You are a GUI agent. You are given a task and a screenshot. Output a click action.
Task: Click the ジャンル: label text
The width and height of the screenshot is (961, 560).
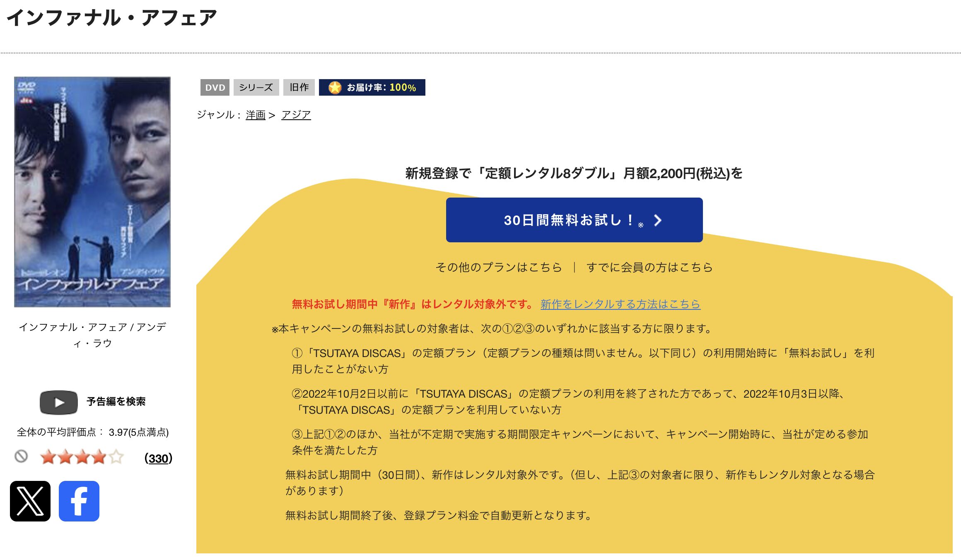(x=219, y=115)
